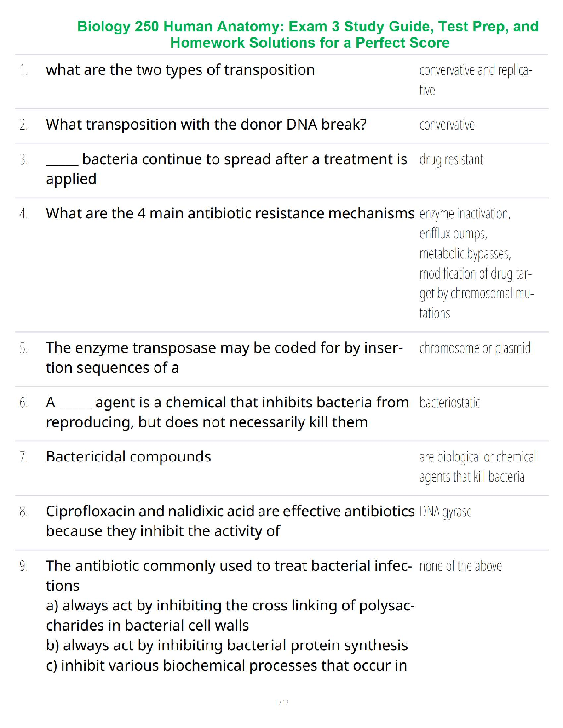Click the answer "DNA gyrase"
Screen dimensions: 563x728
445,512
